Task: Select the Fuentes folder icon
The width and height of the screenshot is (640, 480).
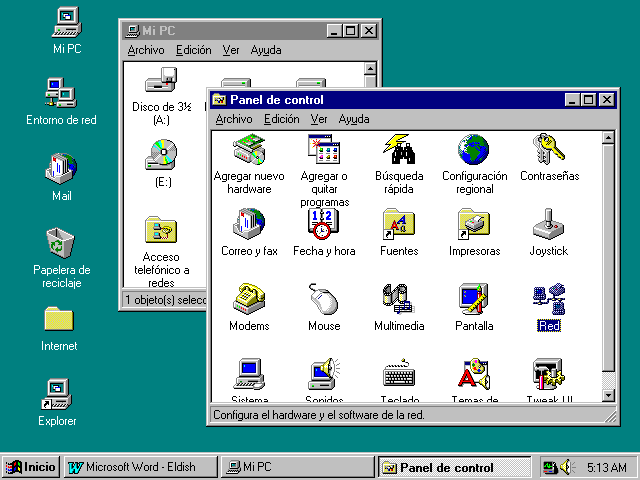Action: [399, 224]
